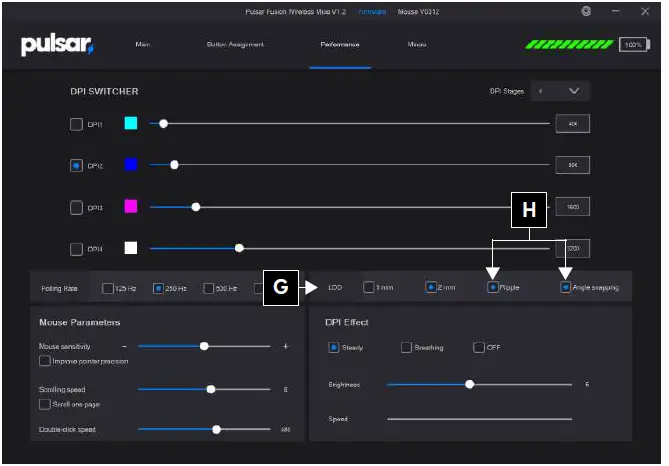
Task: Click the Firmware link in the title bar
Action: coord(372,12)
